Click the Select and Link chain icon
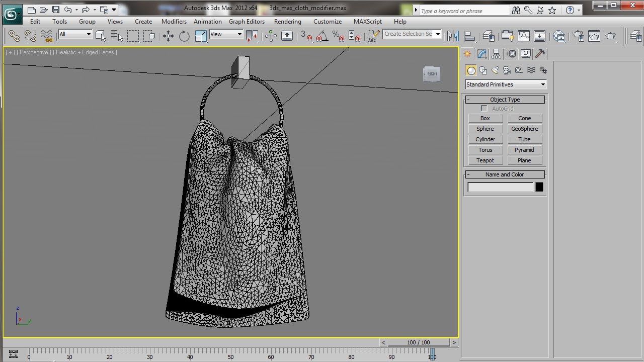Screen dimensions: 644x362 [x=14, y=36]
